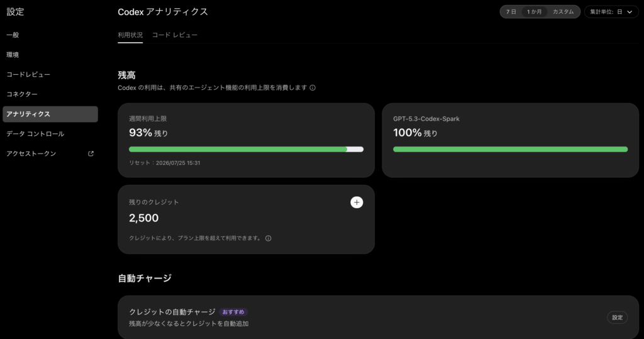Expand the 集計単位 chevron arrow
The height and width of the screenshot is (339, 644).
pos(630,12)
